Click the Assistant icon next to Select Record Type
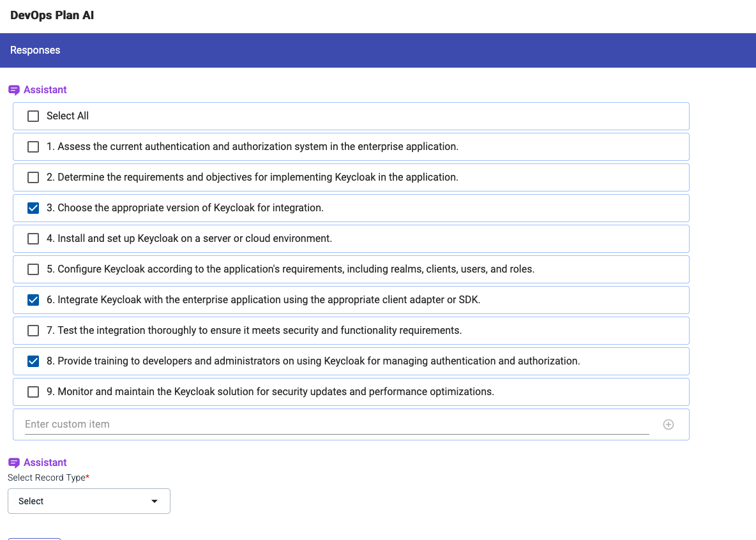Screen dimensions: 756x540 [x=14, y=462]
